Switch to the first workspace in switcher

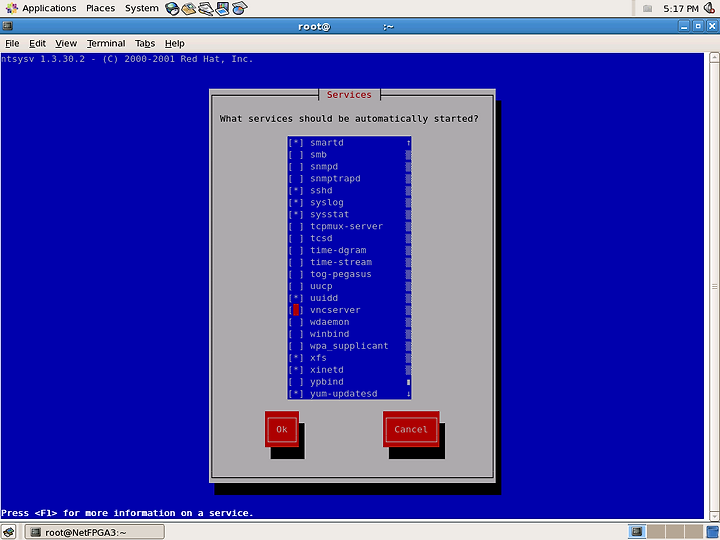(636, 532)
